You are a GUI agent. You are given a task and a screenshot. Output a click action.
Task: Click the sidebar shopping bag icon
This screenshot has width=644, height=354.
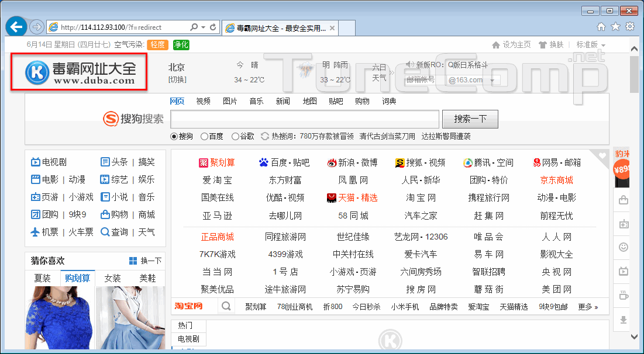click(x=624, y=200)
